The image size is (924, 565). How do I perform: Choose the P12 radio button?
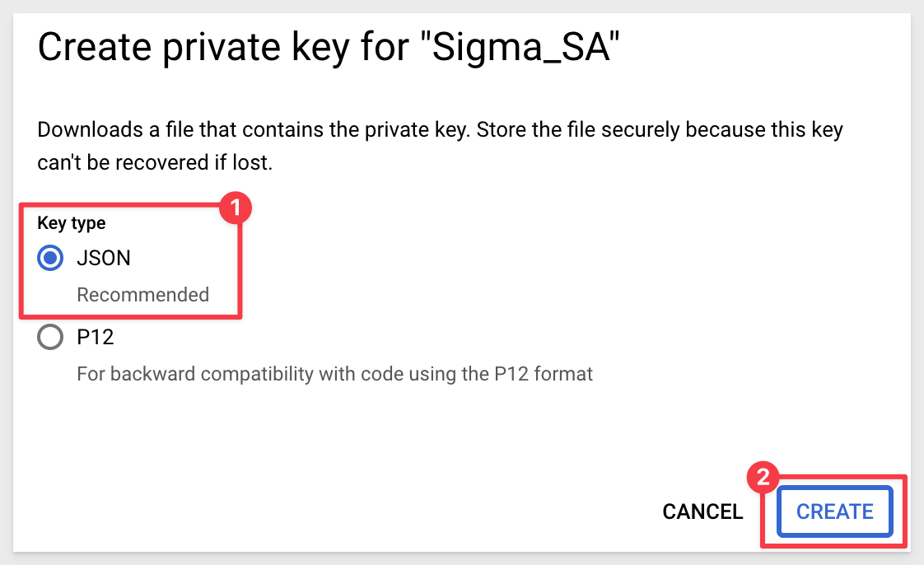50,337
